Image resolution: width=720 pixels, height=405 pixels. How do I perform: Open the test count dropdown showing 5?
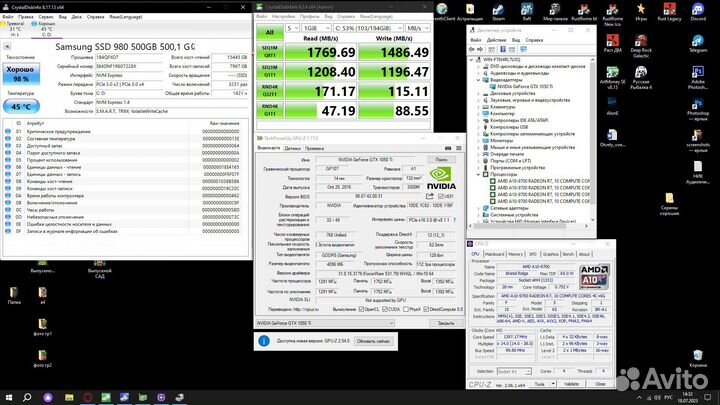pos(292,28)
